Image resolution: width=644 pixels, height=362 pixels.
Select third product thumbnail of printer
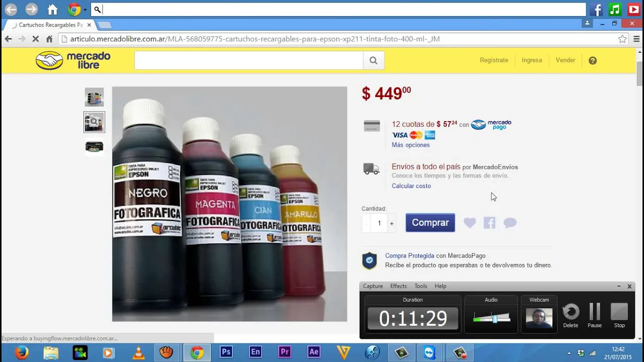94,147
